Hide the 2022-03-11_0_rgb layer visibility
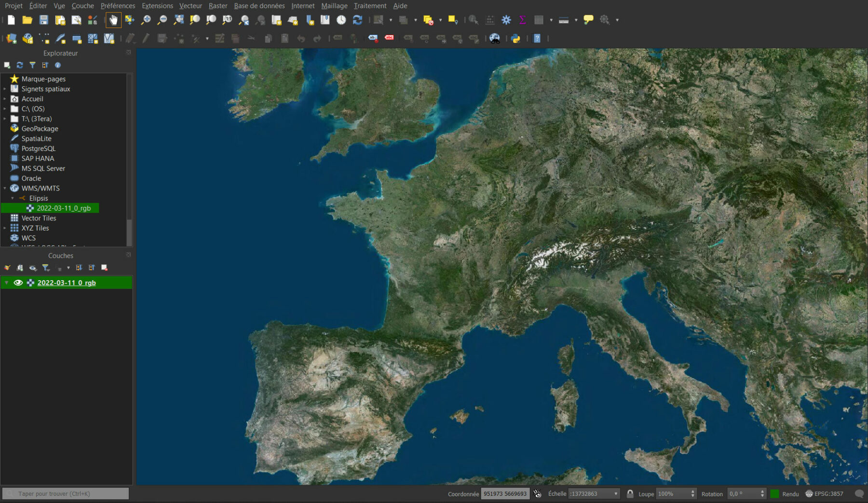 click(18, 283)
